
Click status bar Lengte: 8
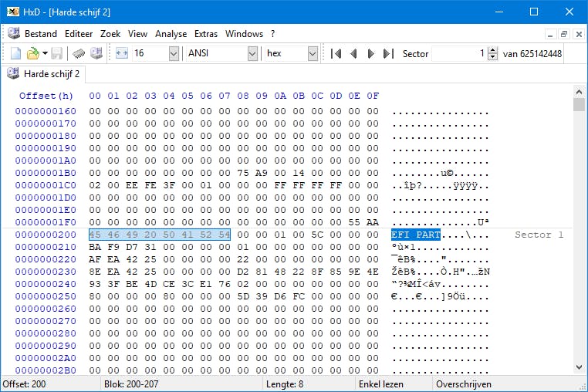[285, 384]
